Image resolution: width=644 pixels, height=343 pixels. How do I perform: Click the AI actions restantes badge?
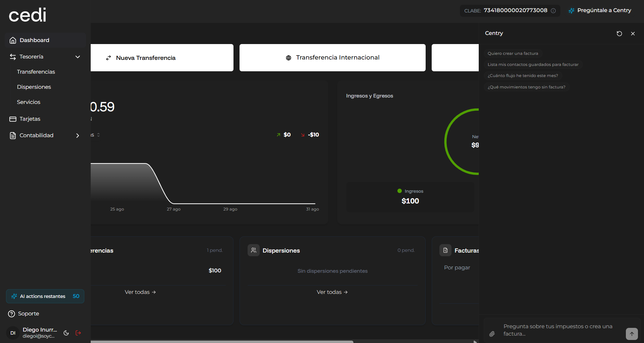pos(45,296)
